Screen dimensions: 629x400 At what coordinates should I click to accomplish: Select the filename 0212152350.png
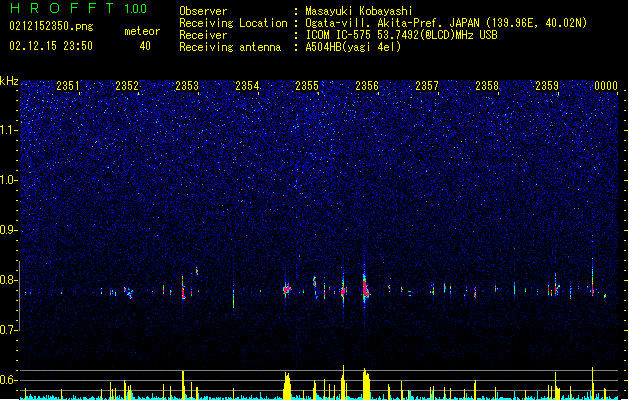51,27
